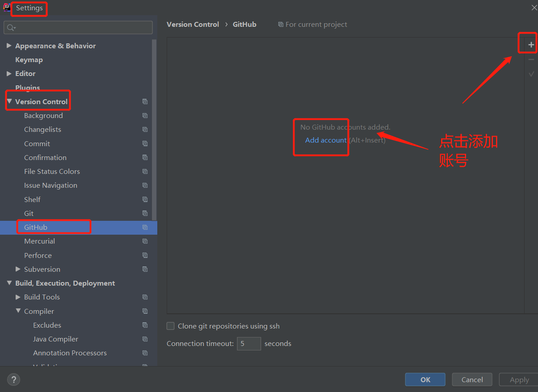Viewport: 538px width, 392px height.
Task: Click the search magnifier icon
Action: pos(11,28)
